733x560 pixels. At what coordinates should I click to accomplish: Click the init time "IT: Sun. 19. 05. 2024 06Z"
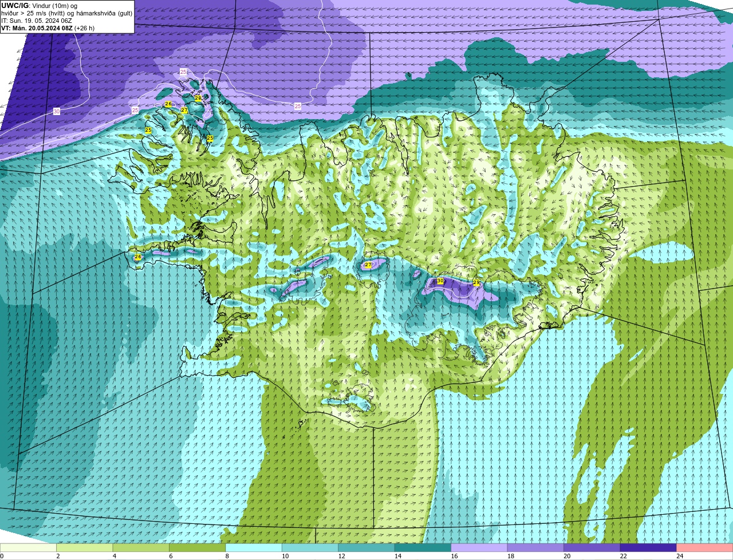(37, 21)
